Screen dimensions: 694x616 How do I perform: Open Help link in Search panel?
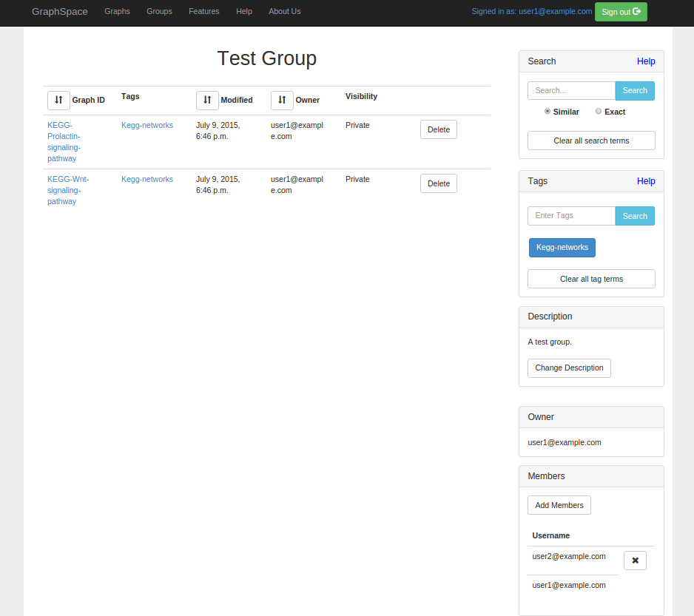[x=646, y=61]
